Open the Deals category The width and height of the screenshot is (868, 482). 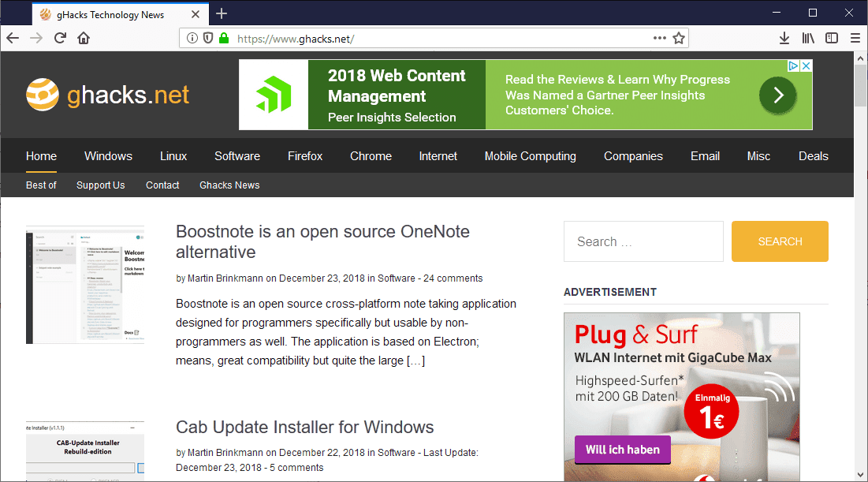point(813,156)
